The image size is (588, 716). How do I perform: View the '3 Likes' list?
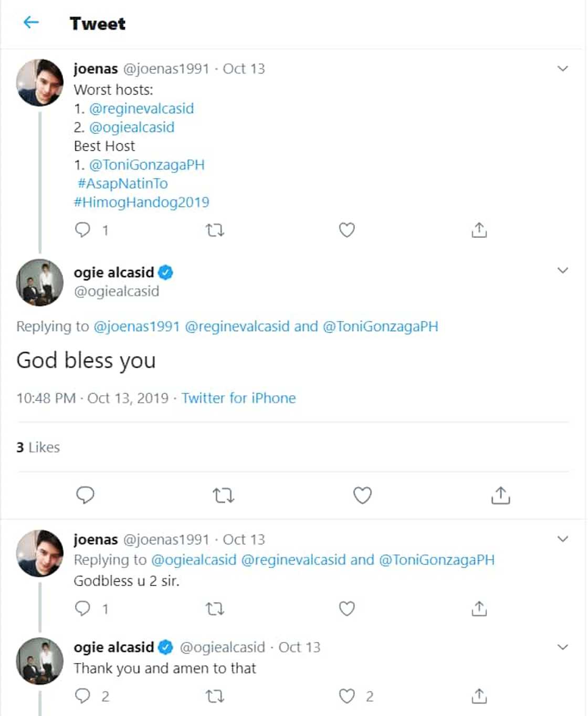[37, 447]
